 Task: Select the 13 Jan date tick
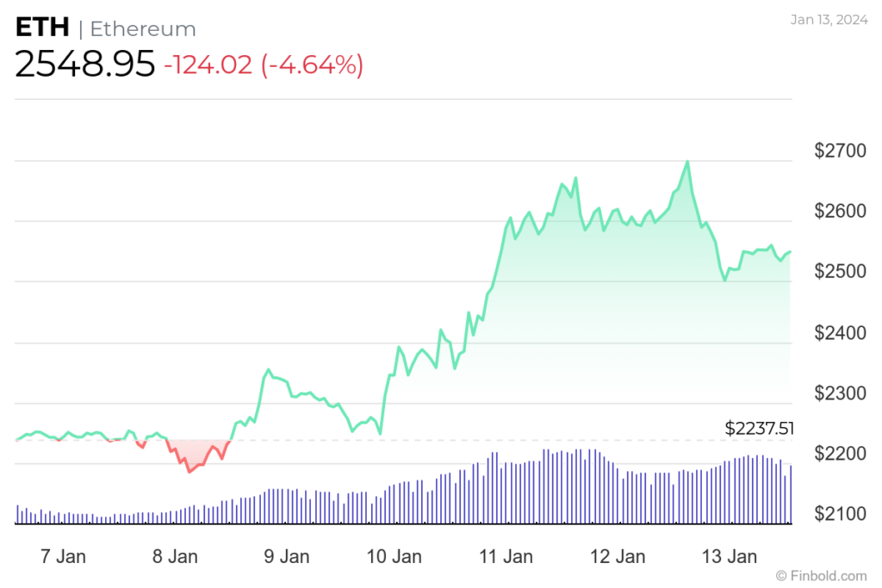(x=729, y=556)
